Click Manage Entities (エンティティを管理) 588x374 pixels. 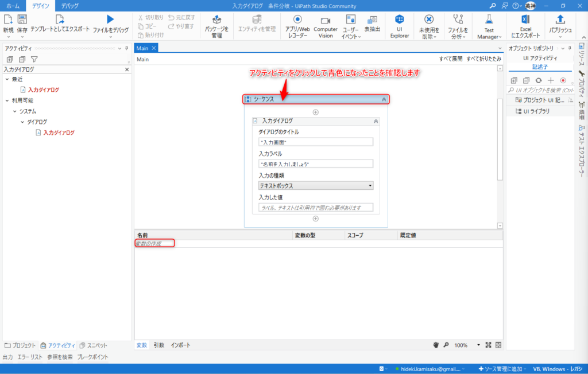(x=257, y=24)
